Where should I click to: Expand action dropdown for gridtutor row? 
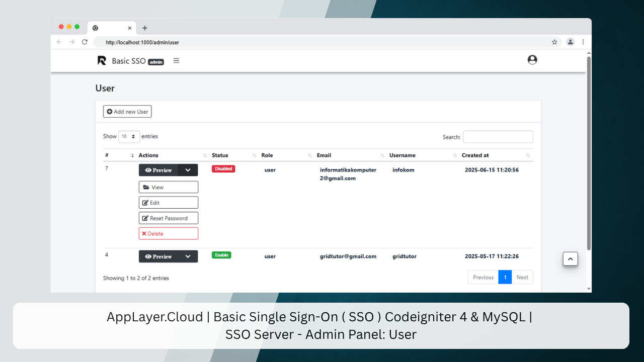(x=188, y=256)
